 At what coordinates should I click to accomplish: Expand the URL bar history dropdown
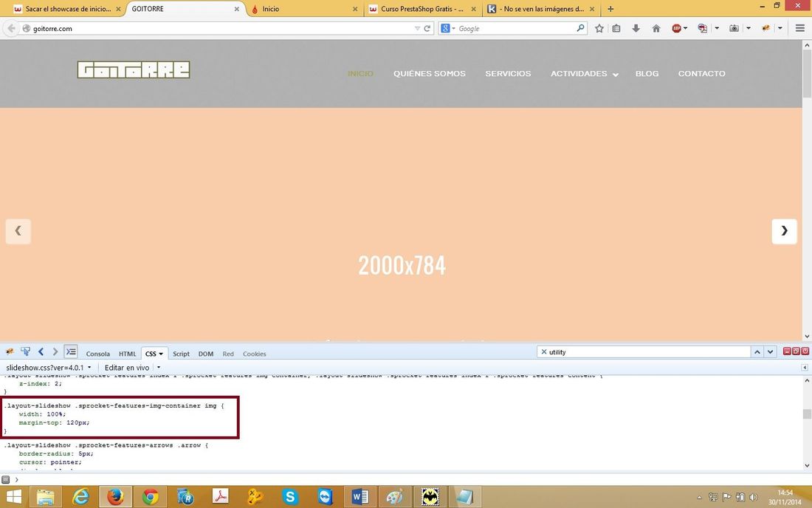(x=417, y=29)
